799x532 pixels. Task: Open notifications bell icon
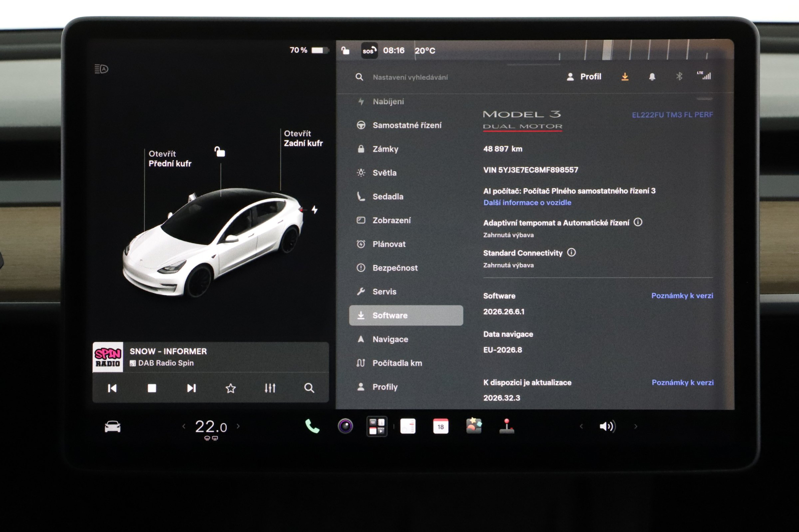click(652, 76)
